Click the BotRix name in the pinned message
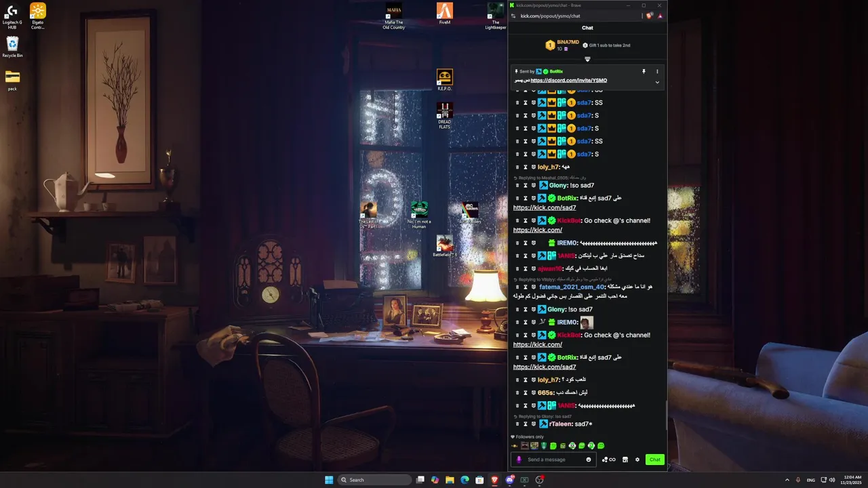The height and width of the screenshot is (488, 868). 556,71
